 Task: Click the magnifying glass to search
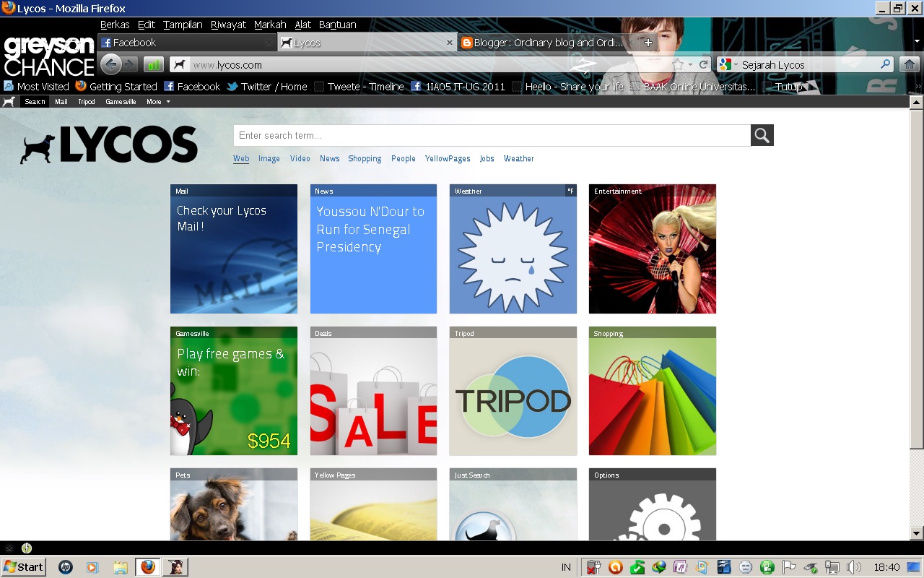(762, 135)
